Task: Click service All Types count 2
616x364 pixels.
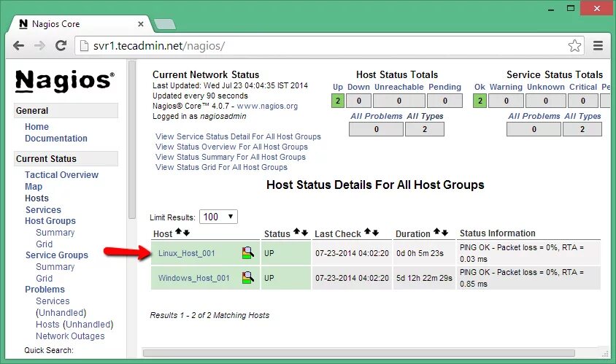Action: (x=582, y=129)
